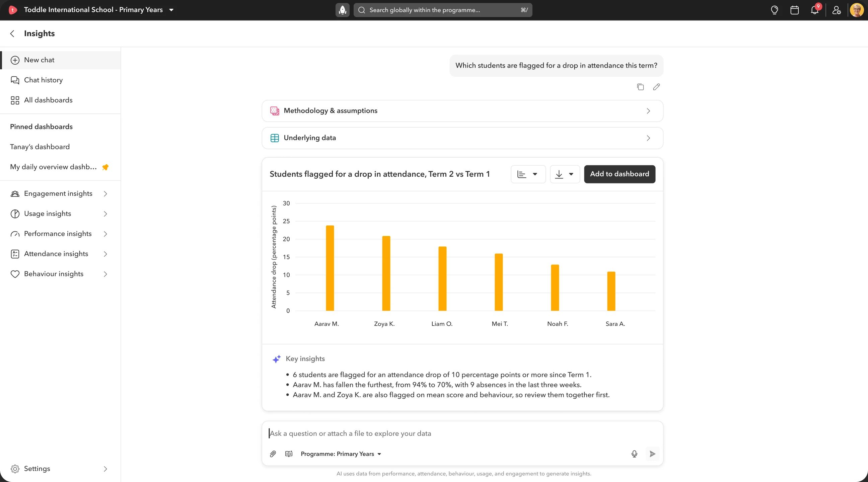Screen dimensions: 868x482
Task: Click the Zoya K. bar in chart
Action: coord(386,273)
